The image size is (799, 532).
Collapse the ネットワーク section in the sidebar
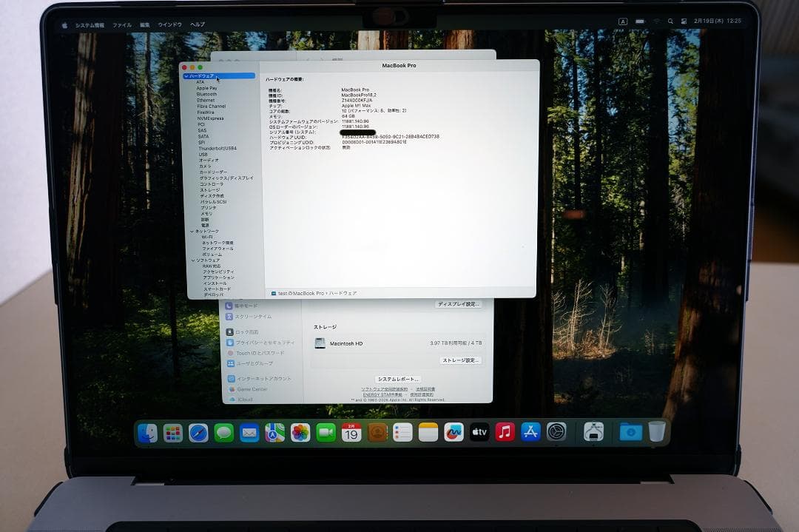pos(192,231)
